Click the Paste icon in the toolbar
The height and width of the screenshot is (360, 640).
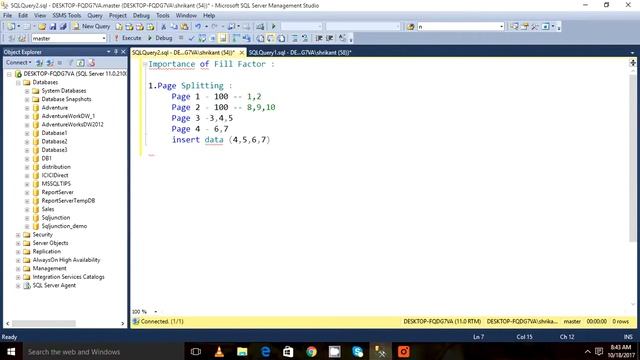coord(184,27)
